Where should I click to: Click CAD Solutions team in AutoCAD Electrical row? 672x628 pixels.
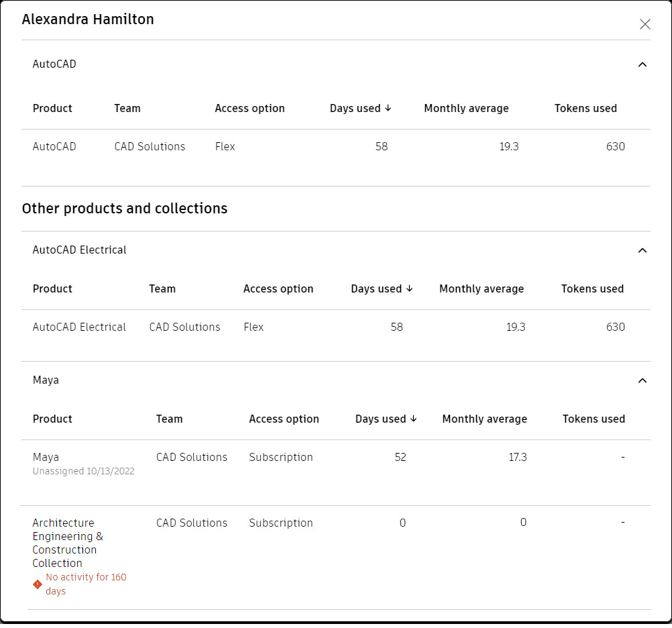point(184,327)
